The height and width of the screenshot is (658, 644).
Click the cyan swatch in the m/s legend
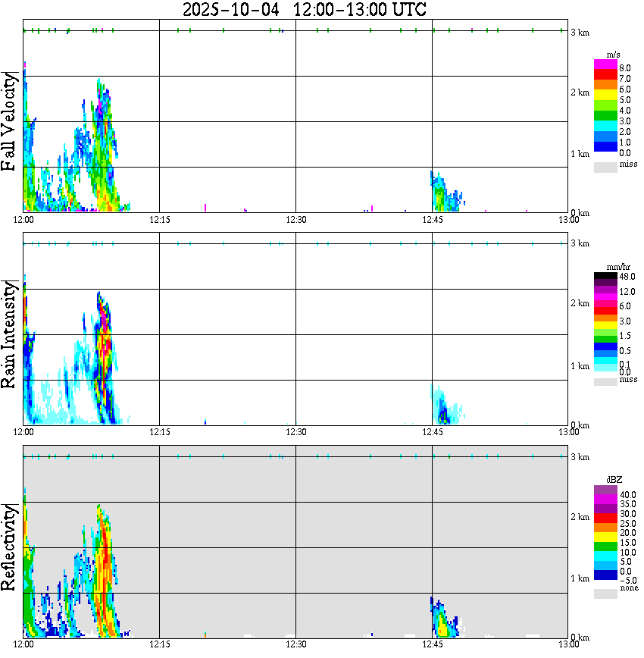pyautogui.click(x=605, y=127)
